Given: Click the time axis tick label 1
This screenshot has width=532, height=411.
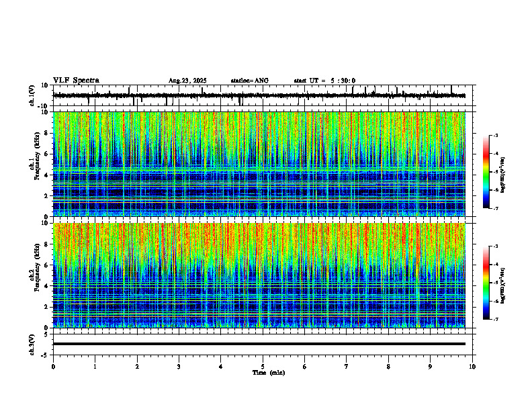Looking at the screenshot, I should (95, 367).
